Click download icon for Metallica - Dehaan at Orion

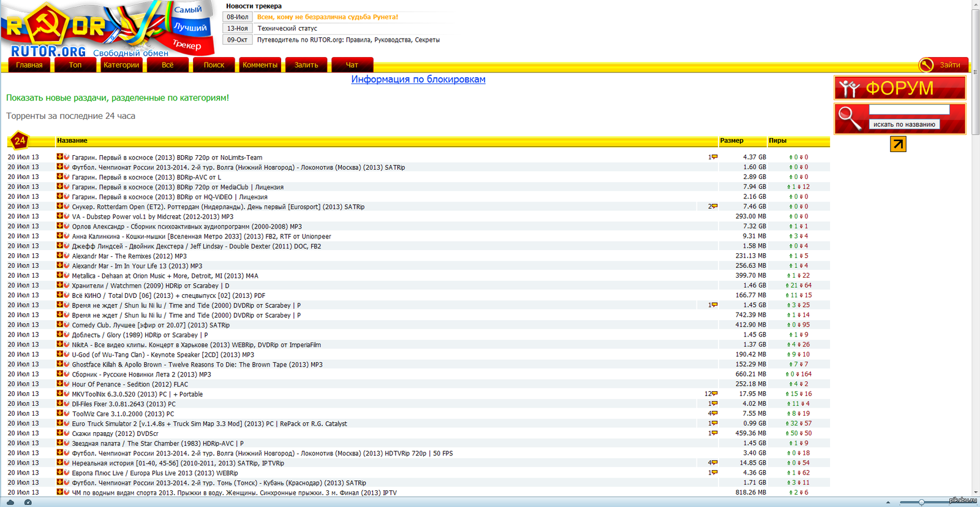click(x=60, y=275)
